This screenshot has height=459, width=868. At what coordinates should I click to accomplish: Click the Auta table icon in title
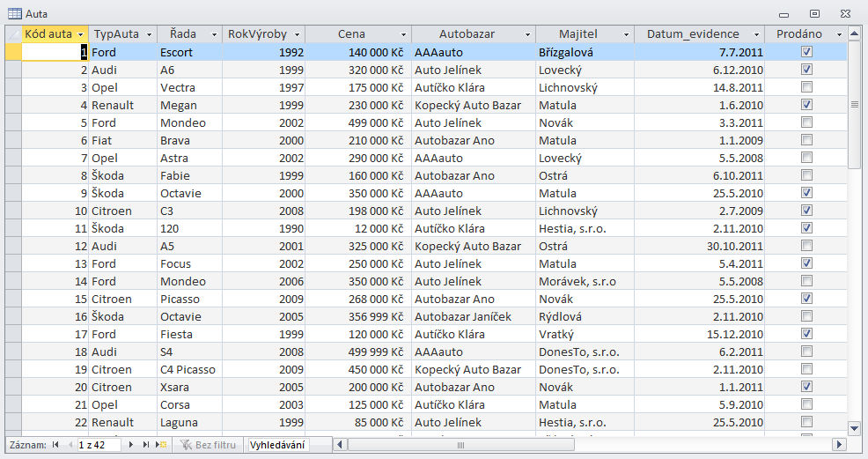point(15,14)
